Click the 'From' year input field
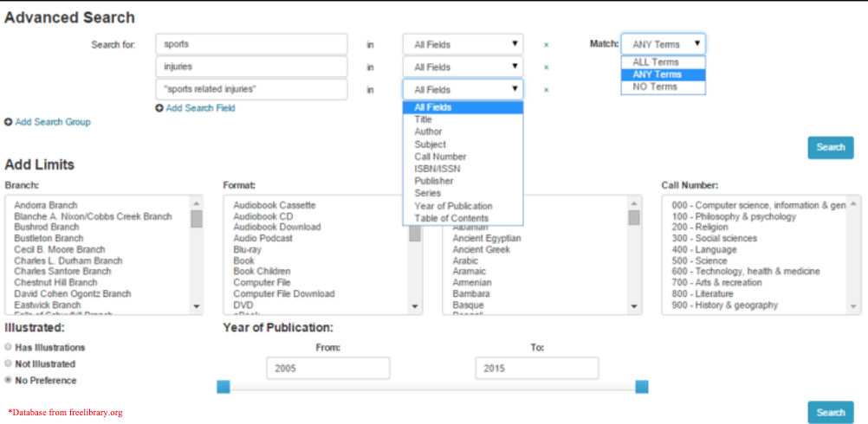Image resolution: width=868 pixels, height=424 pixels. pos(327,369)
